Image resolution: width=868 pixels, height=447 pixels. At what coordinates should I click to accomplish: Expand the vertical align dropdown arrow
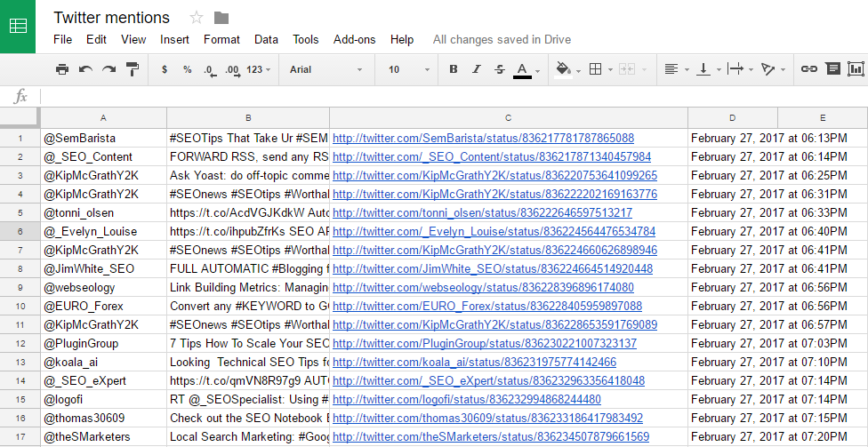[719, 70]
